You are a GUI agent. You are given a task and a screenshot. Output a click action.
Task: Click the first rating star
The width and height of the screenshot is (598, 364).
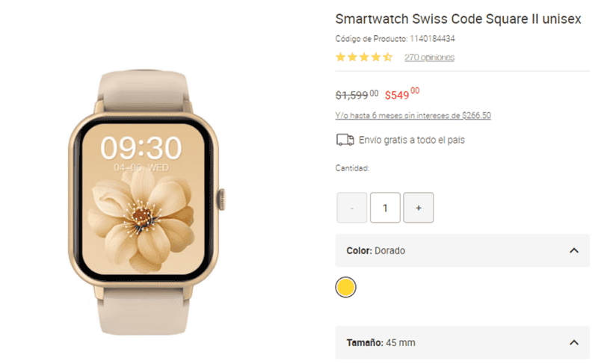340,57
